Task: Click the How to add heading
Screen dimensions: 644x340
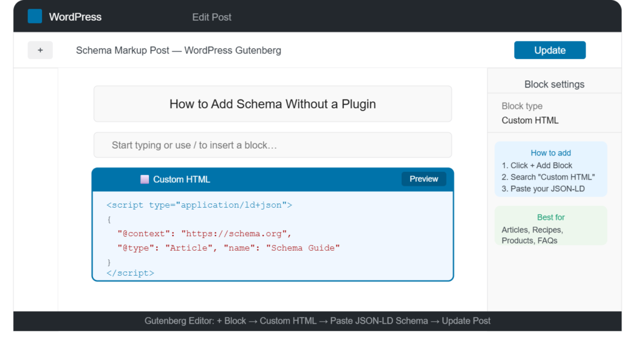Action: (x=550, y=153)
